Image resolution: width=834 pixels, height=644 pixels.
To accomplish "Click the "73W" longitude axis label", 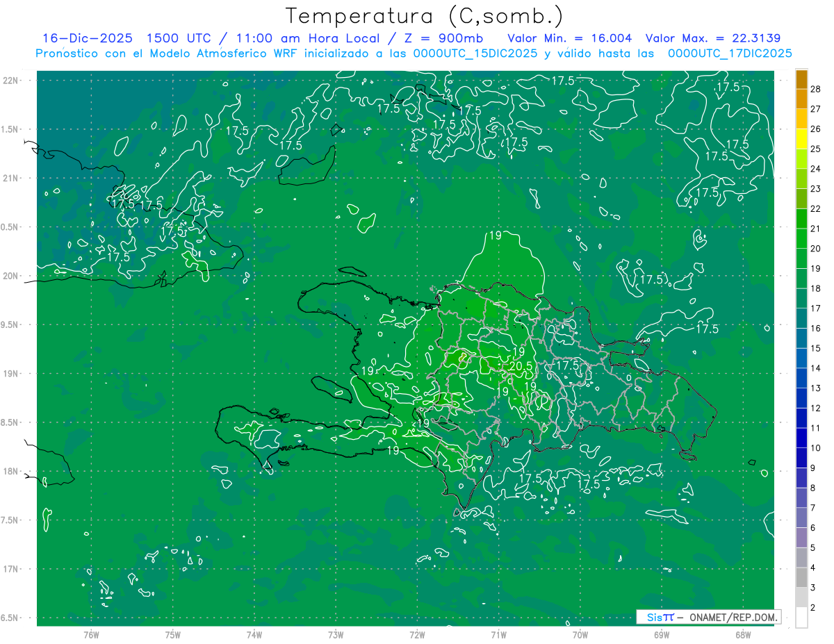I will (336, 635).
